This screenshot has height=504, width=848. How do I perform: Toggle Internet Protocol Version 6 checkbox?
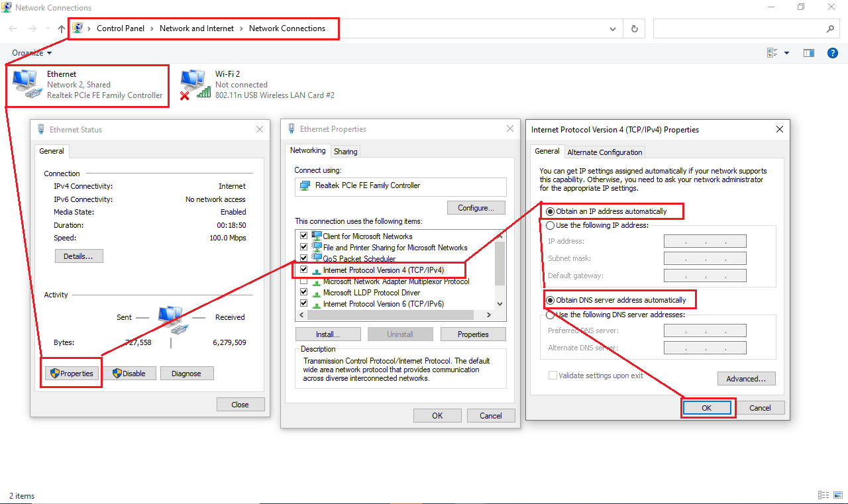click(304, 303)
